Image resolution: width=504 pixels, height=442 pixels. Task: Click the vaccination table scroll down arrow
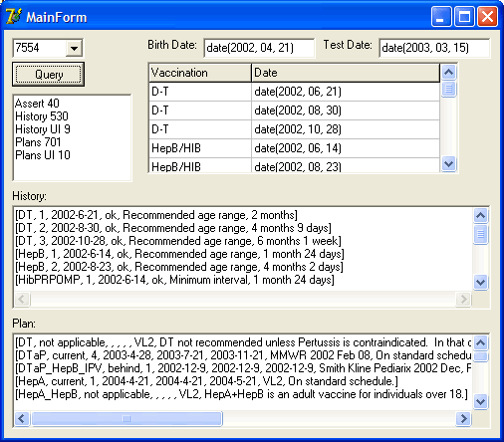pyautogui.click(x=449, y=164)
